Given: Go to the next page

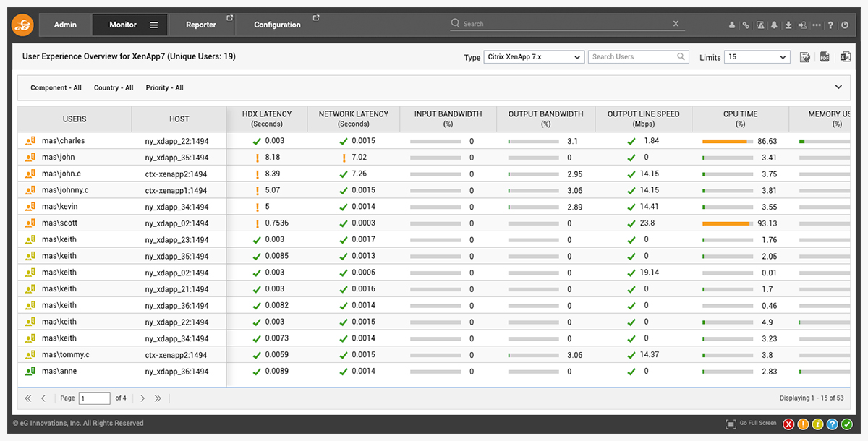Looking at the screenshot, I should pos(142,398).
